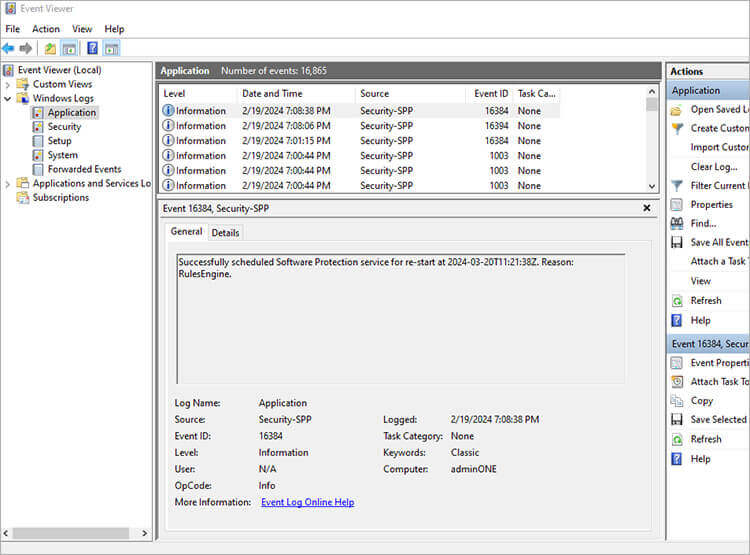Open the Action menu
The image size is (750, 555).
coord(46,29)
